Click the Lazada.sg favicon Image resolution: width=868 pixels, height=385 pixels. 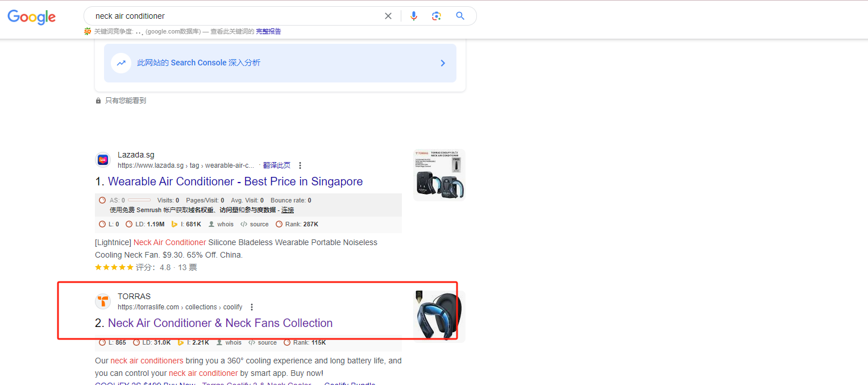pos(103,160)
